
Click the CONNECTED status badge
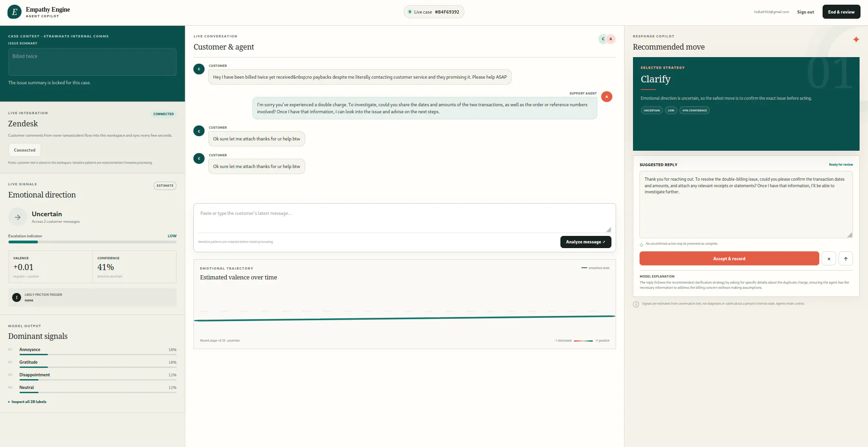[x=163, y=114]
